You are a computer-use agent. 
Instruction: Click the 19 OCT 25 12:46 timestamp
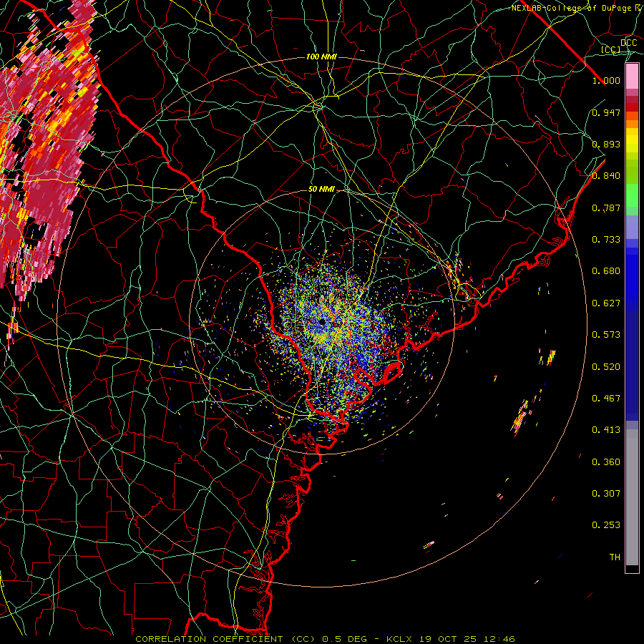(467, 639)
